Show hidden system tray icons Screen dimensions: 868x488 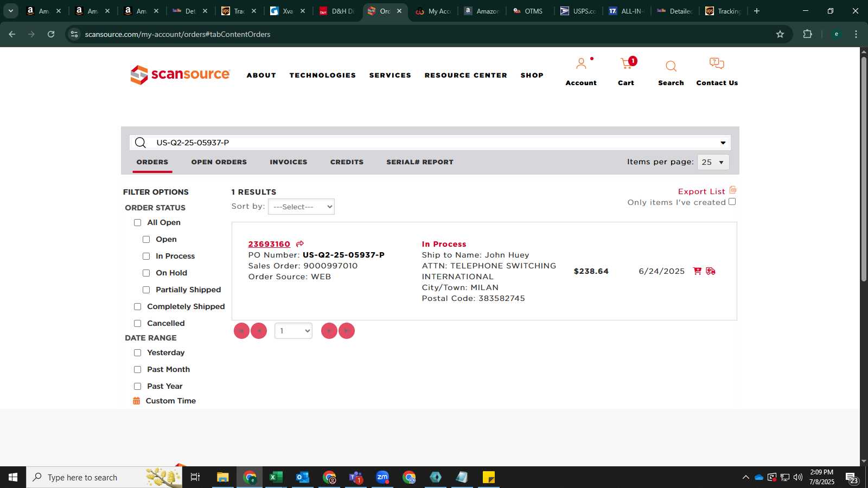point(746,477)
